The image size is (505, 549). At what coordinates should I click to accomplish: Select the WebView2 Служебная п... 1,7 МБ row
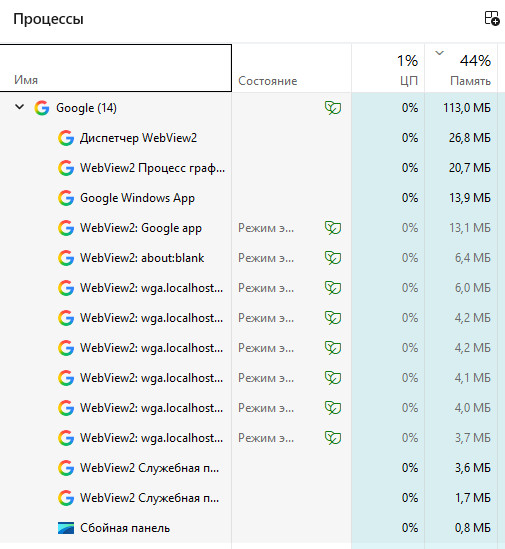point(252,498)
